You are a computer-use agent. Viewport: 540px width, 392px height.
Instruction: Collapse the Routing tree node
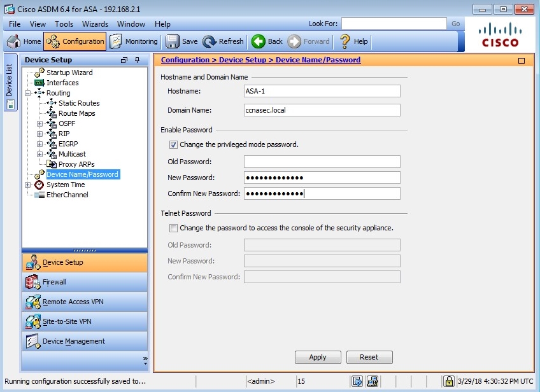28,93
